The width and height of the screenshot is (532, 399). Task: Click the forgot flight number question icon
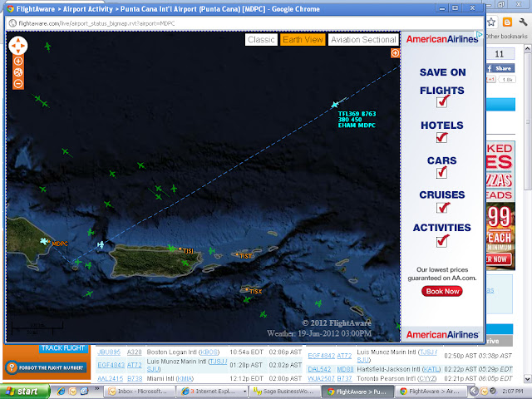coord(12,367)
